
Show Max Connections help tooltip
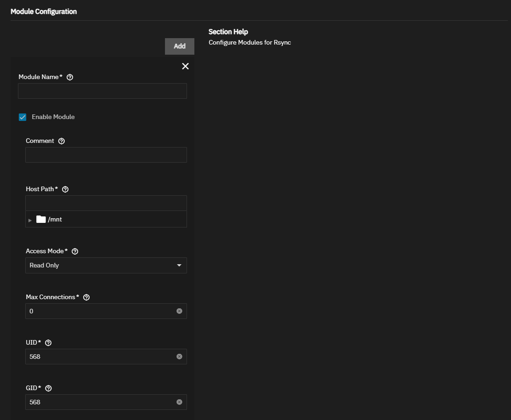[86, 297]
